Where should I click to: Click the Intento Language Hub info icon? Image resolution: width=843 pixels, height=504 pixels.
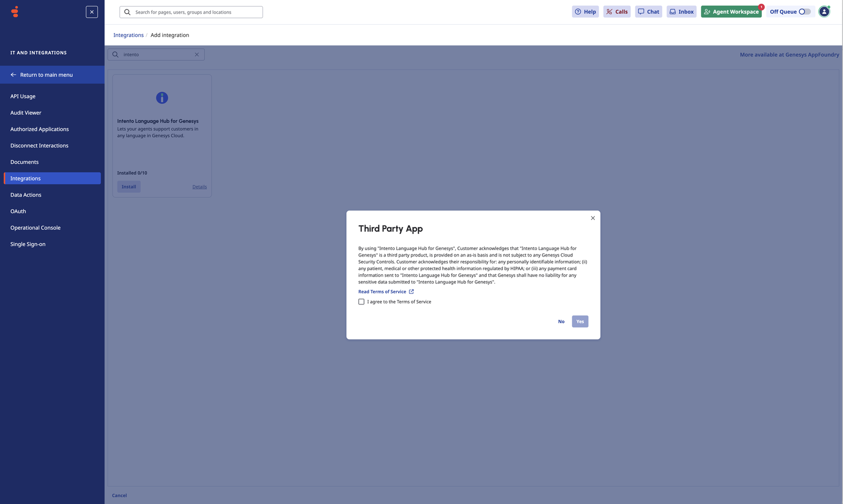tap(162, 98)
